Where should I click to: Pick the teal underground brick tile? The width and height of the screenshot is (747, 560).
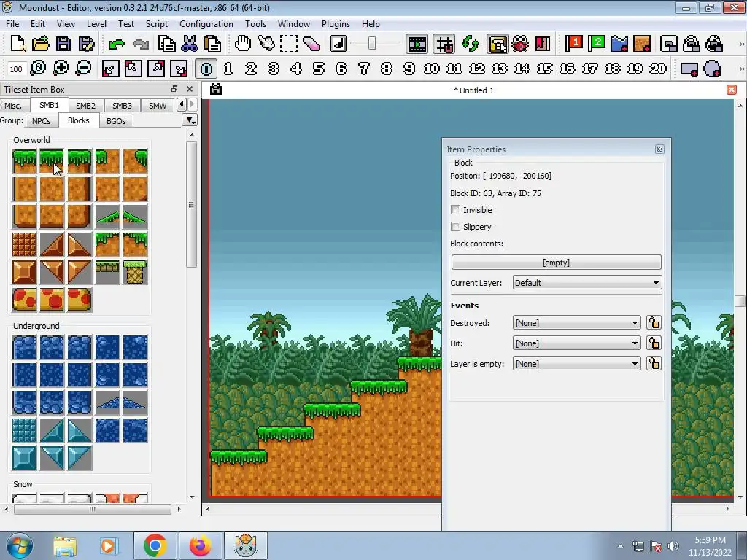[24, 430]
